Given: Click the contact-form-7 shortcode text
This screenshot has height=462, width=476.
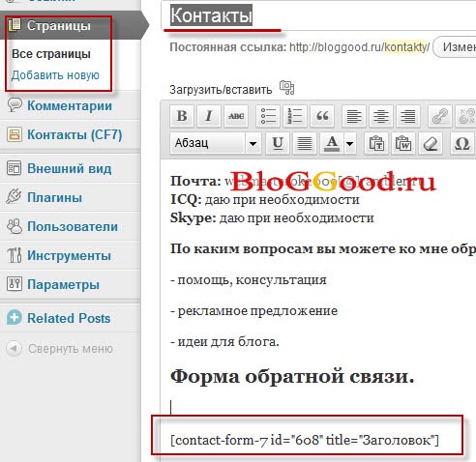Looking at the screenshot, I should pyautogui.click(x=305, y=440).
